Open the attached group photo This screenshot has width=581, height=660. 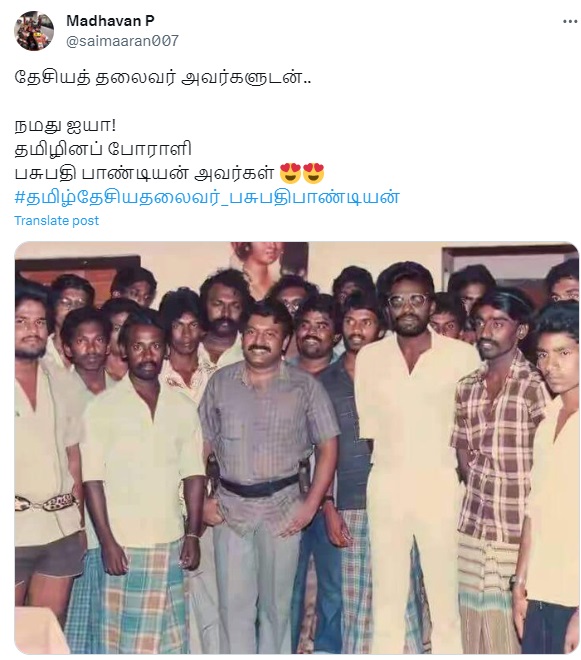(x=297, y=448)
